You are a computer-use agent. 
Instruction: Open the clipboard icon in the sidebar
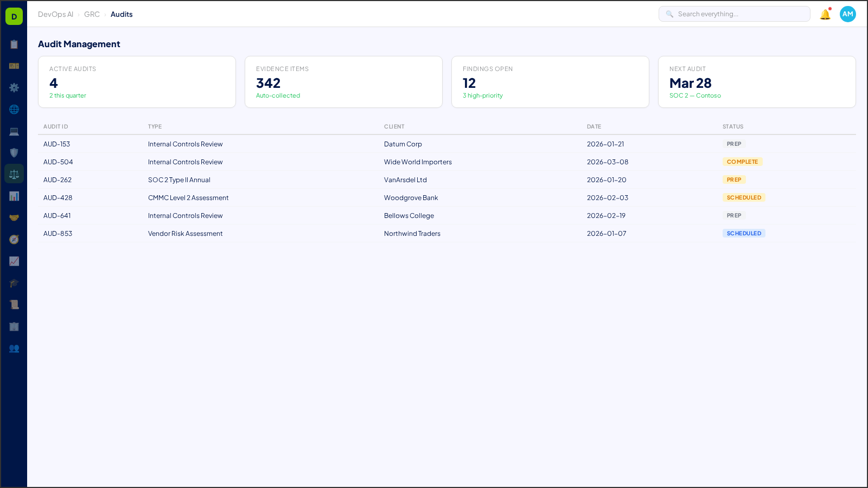click(14, 44)
